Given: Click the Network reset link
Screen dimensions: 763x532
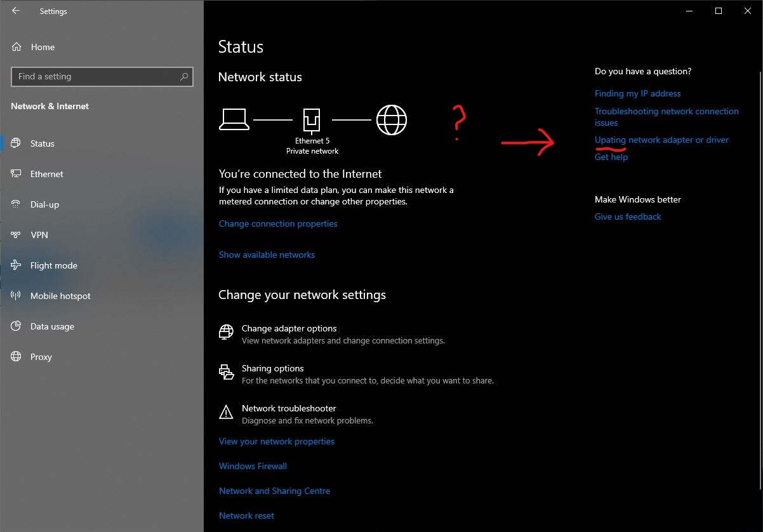Looking at the screenshot, I should (246, 515).
